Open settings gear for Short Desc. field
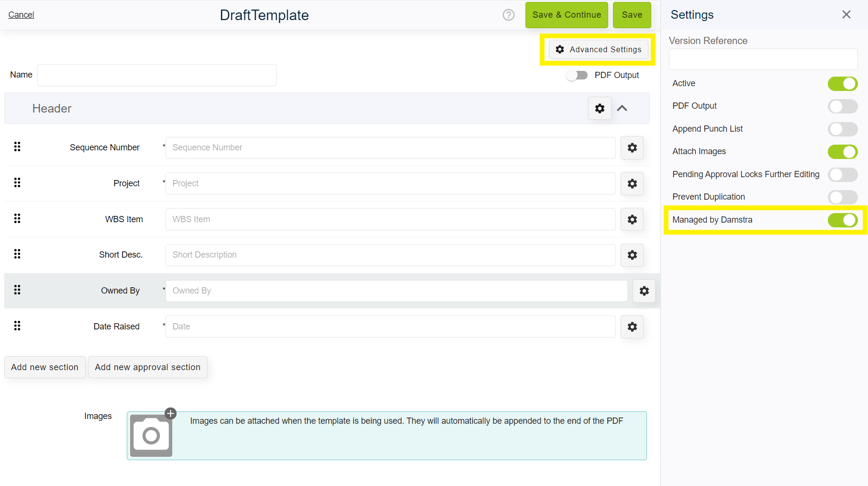This screenshot has width=868, height=486. point(632,255)
